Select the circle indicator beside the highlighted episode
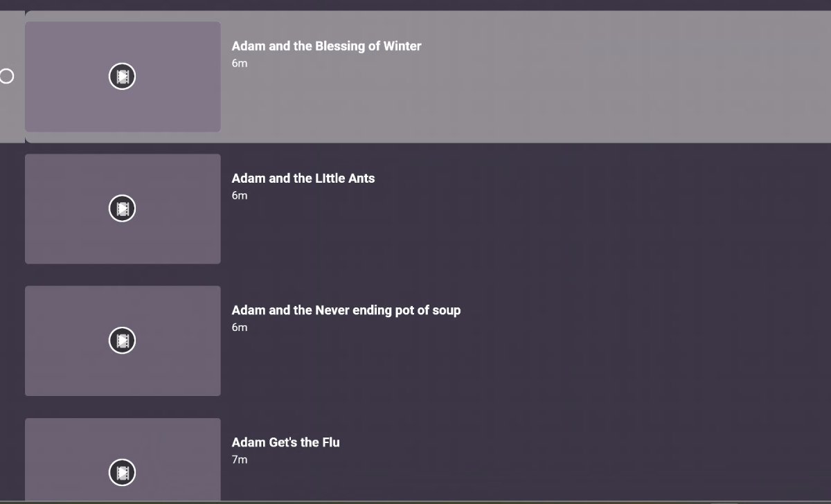Screen dimensions: 831x504 (x=7, y=77)
